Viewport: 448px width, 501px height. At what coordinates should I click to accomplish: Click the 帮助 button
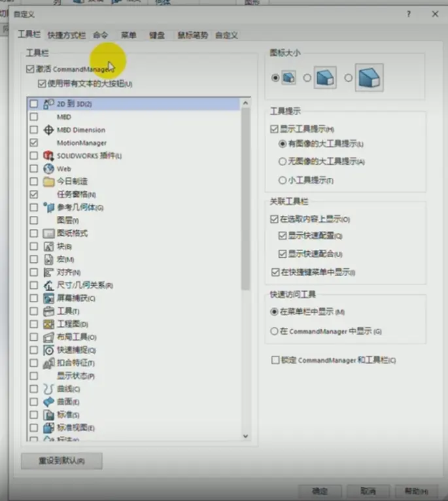tap(417, 491)
